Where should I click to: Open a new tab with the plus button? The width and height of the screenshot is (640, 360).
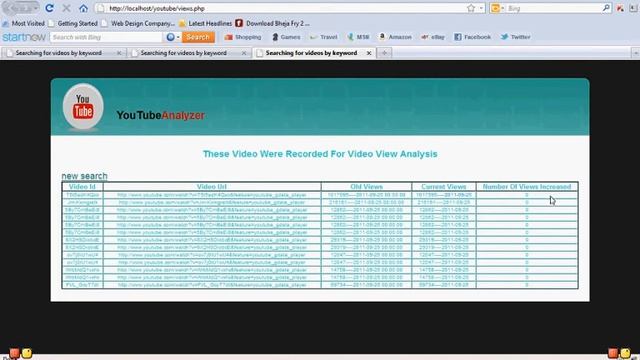(384, 53)
